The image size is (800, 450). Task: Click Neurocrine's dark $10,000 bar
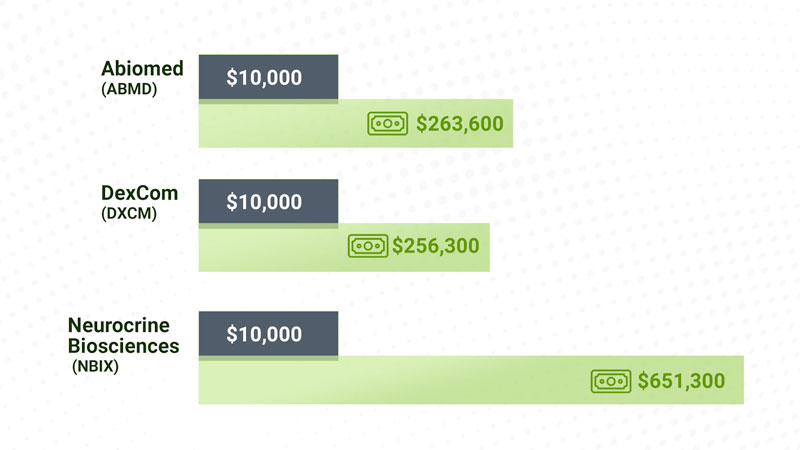[268, 334]
